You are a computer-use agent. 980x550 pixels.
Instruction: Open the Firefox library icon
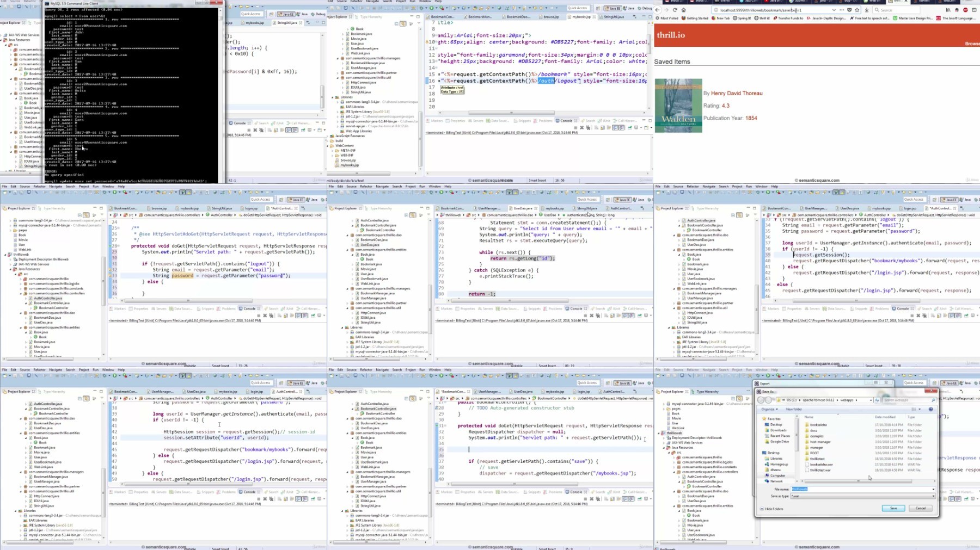(948, 10)
